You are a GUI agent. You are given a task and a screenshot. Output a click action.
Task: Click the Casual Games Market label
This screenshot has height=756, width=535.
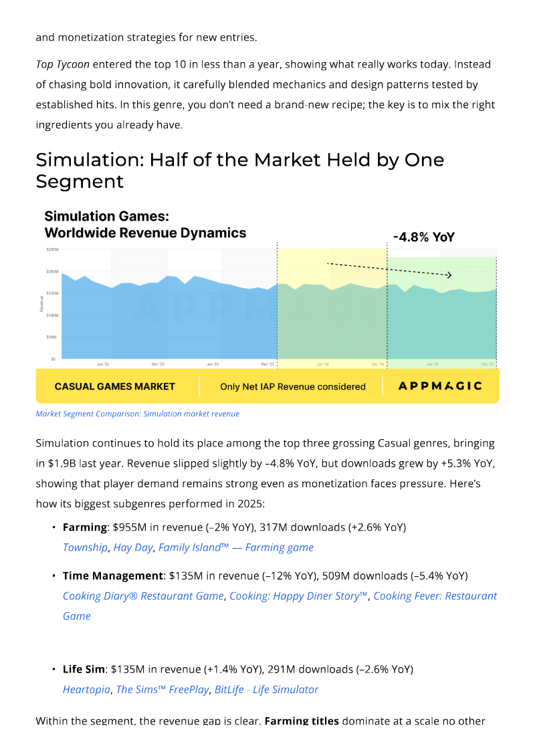(115, 386)
